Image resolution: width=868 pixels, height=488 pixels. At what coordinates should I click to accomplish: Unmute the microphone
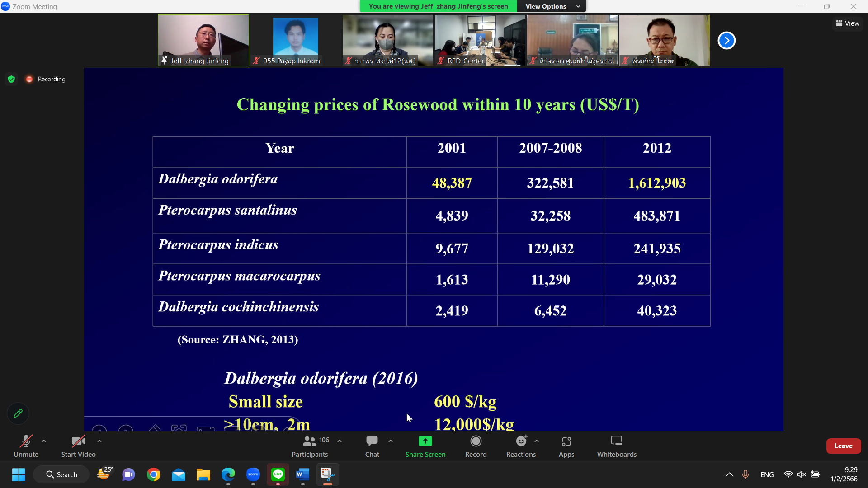tap(26, 441)
